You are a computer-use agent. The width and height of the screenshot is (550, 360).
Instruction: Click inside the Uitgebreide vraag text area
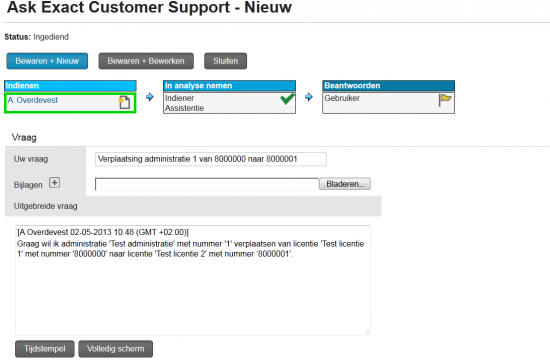point(193,280)
